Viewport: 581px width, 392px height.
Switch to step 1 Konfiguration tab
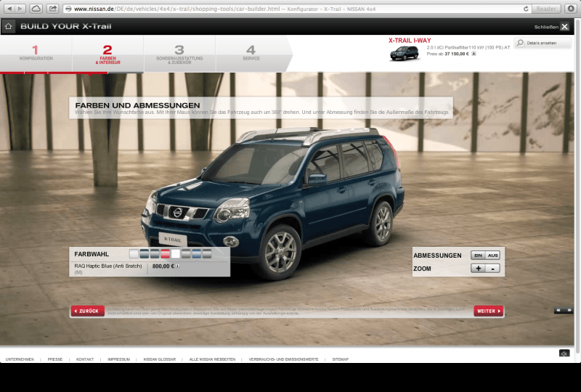tap(36, 53)
